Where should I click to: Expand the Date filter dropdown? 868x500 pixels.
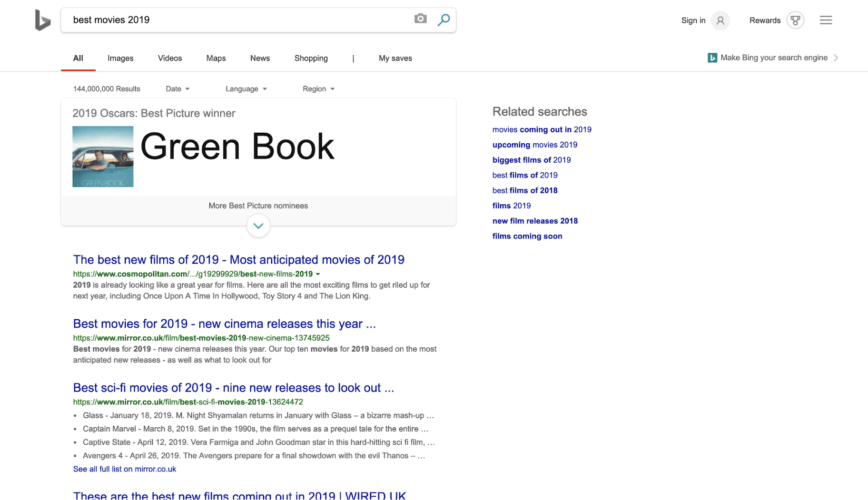[178, 89]
